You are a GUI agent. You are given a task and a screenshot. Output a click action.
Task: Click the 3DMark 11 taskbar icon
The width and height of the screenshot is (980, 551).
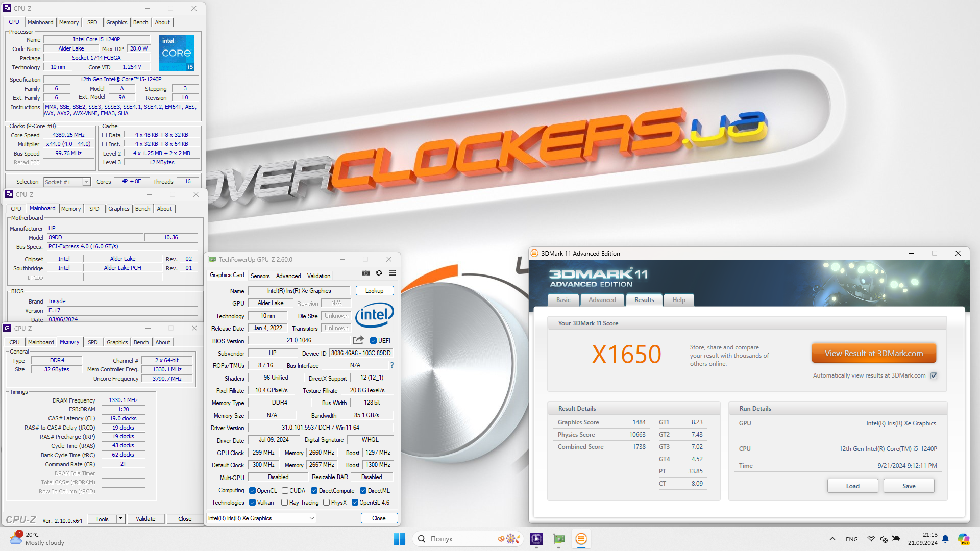pos(581,539)
